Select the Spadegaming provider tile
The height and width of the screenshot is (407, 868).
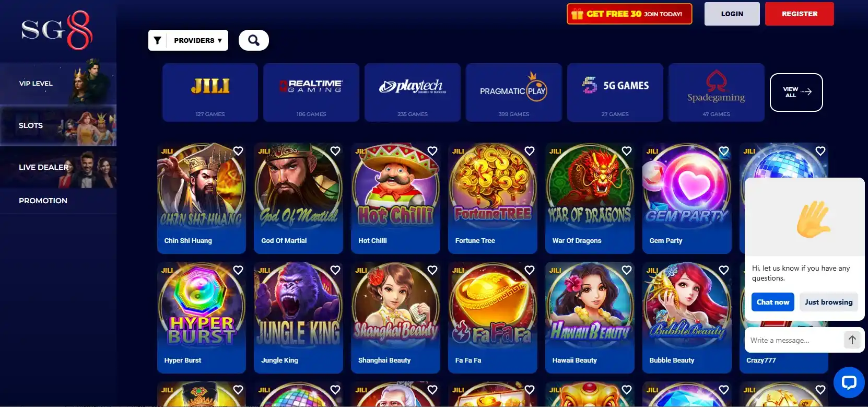pyautogui.click(x=716, y=92)
